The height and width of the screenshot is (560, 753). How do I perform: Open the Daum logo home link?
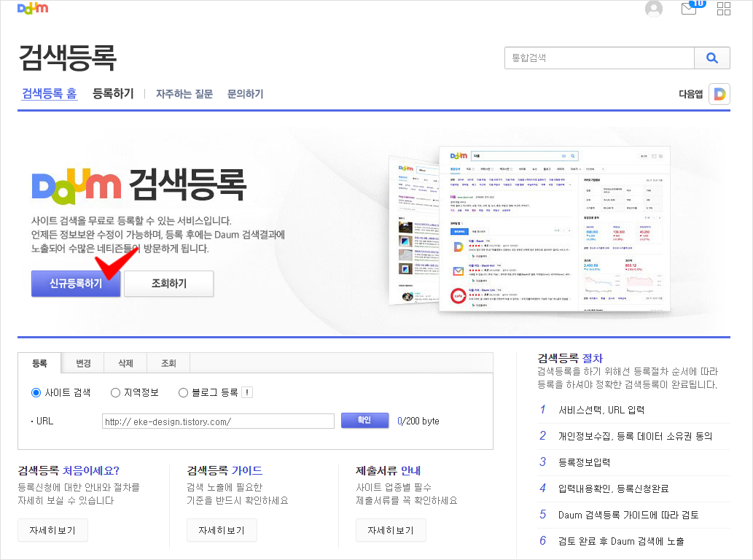pos(33,8)
